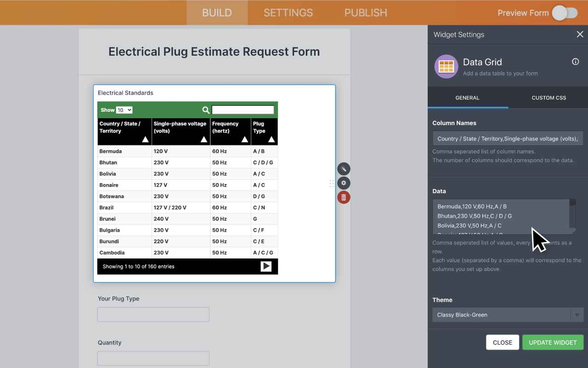Open the Show entries dropdown
The height and width of the screenshot is (368, 588).
coord(124,109)
